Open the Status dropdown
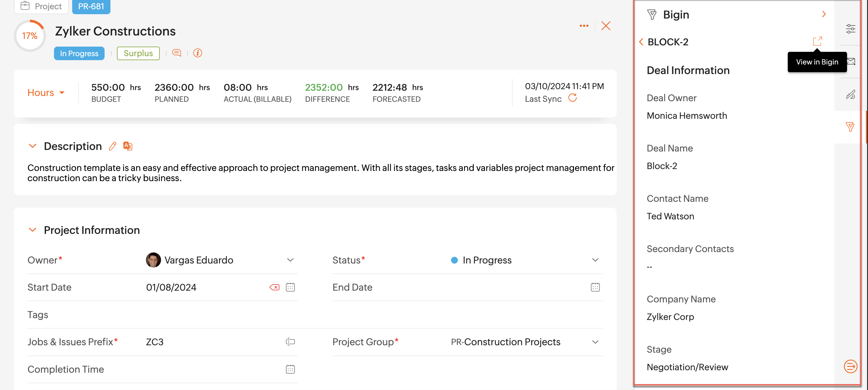Image resolution: width=868 pixels, height=390 pixels. (x=595, y=260)
